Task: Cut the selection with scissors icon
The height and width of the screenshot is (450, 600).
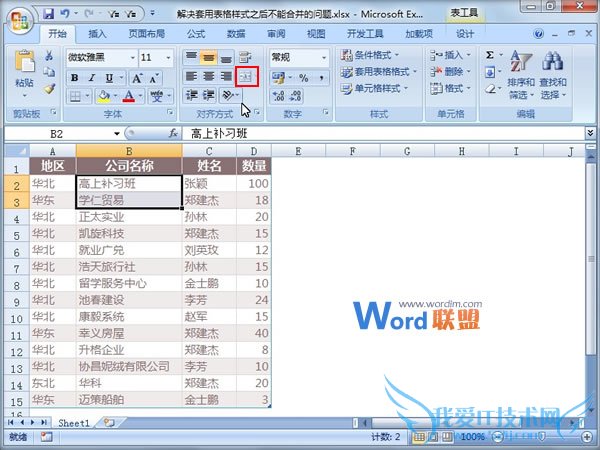Action: click(49, 56)
